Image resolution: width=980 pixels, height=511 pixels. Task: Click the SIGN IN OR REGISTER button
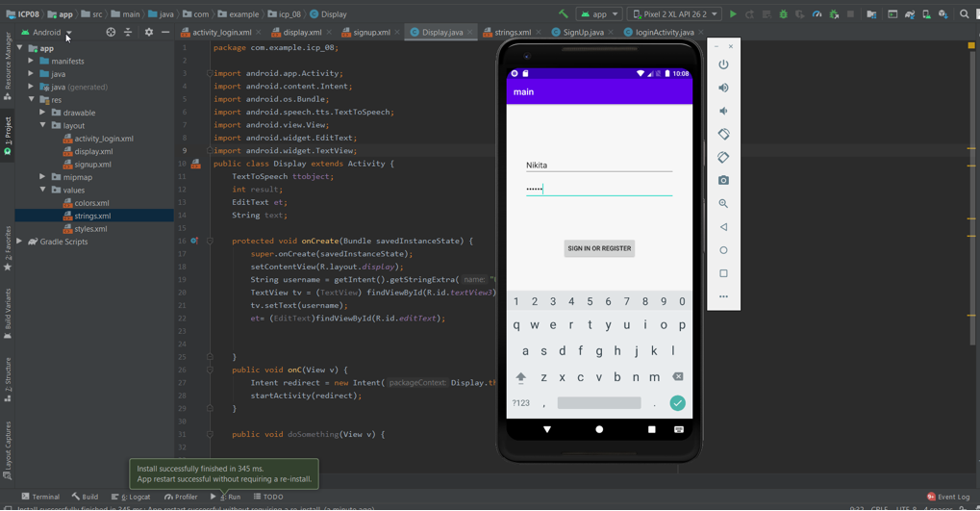pos(599,248)
